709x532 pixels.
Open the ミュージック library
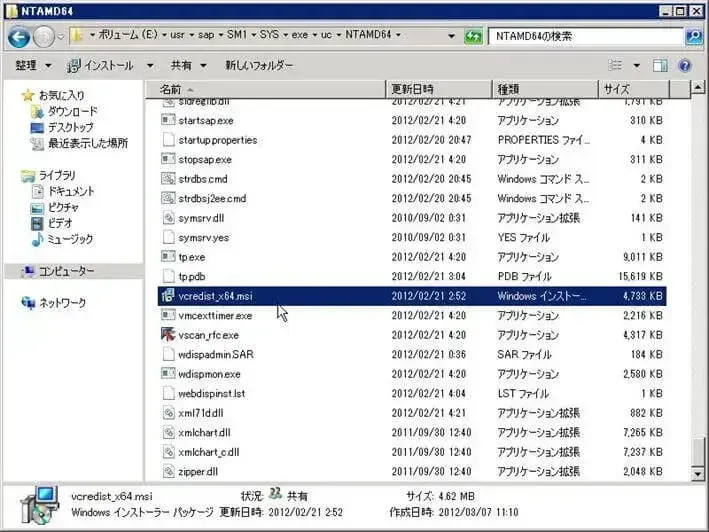pyautogui.click(x=70, y=239)
